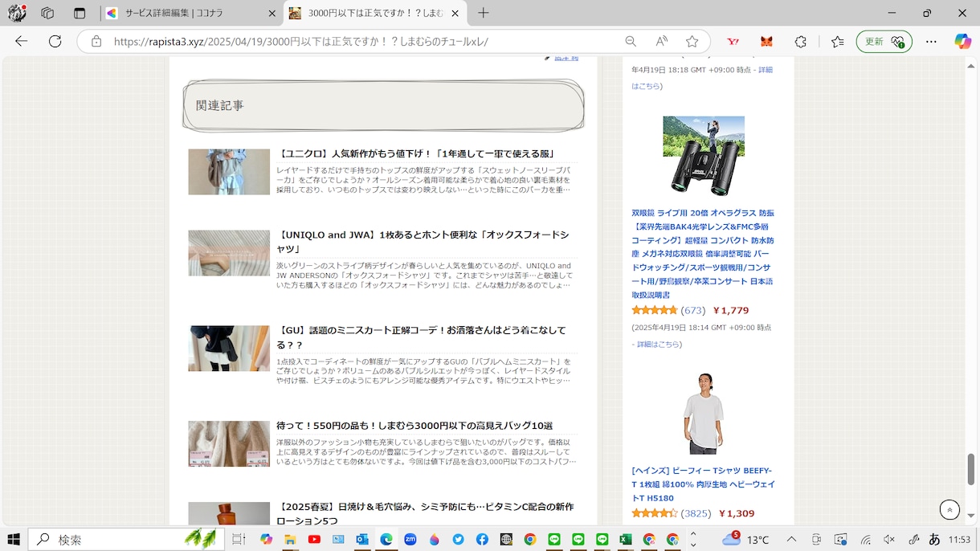980x551 pixels.
Task: Click the scroll-to-top arrow button
Action: point(949,509)
